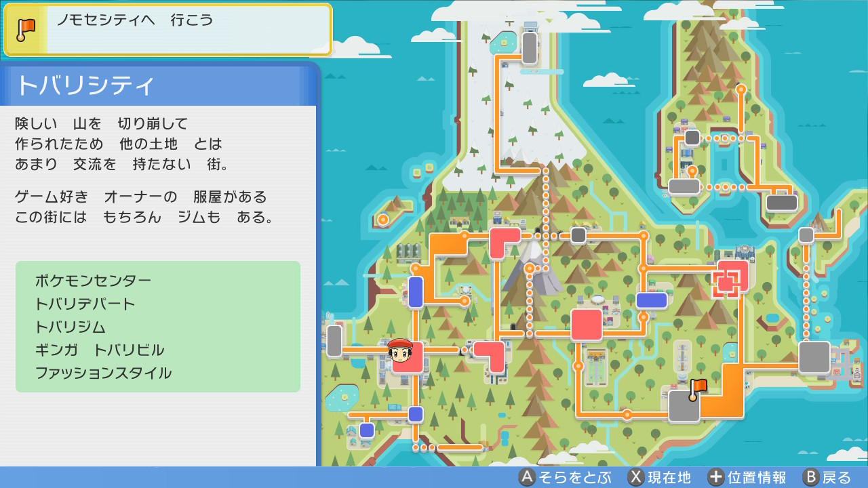Click the orange flag icon in the objective banner

pos(26,29)
